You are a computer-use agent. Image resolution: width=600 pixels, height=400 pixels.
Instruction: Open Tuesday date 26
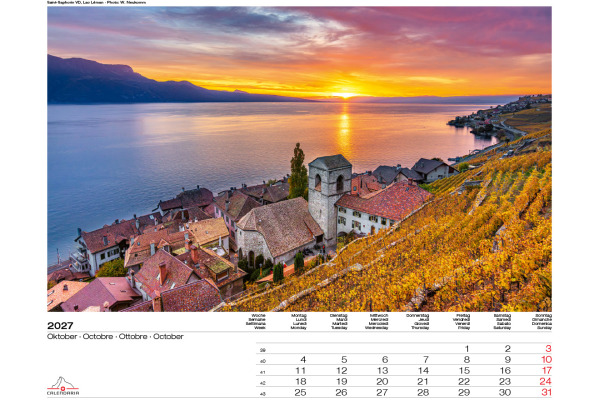(x=341, y=393)
